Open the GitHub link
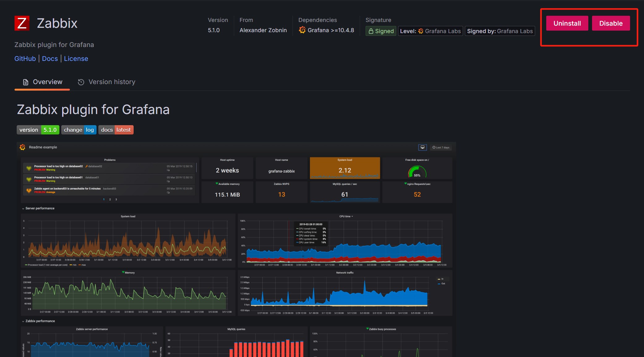Viewport: 644px width, 357px height. click(25, 59)
